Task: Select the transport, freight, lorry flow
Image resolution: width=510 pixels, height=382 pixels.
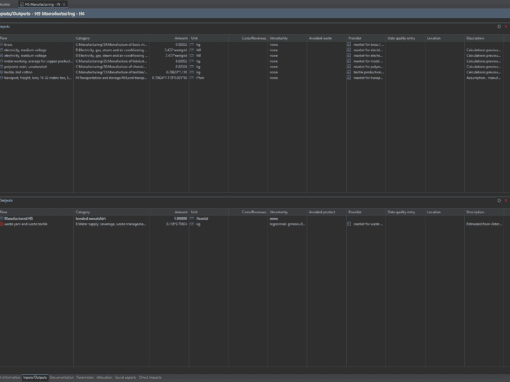Action: [x=38, y=78]
